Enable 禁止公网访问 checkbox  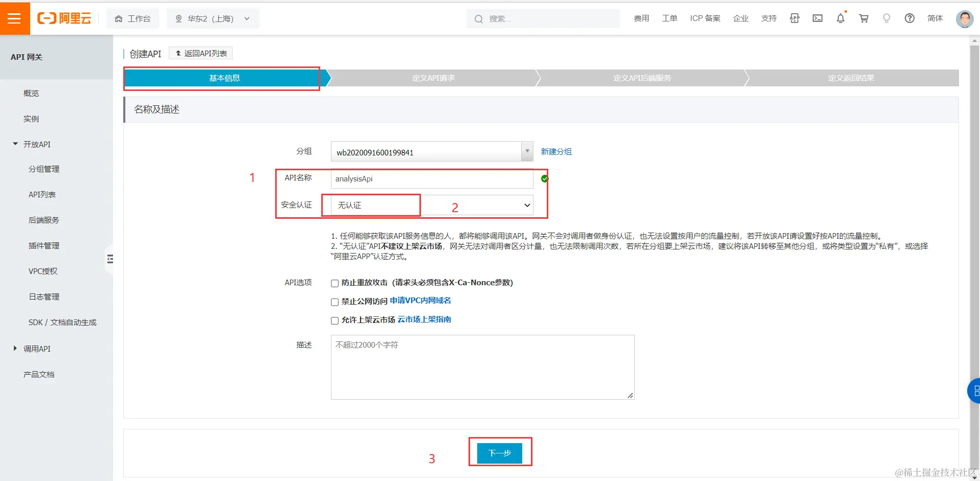pyautogui.click(x=335, y=302)
